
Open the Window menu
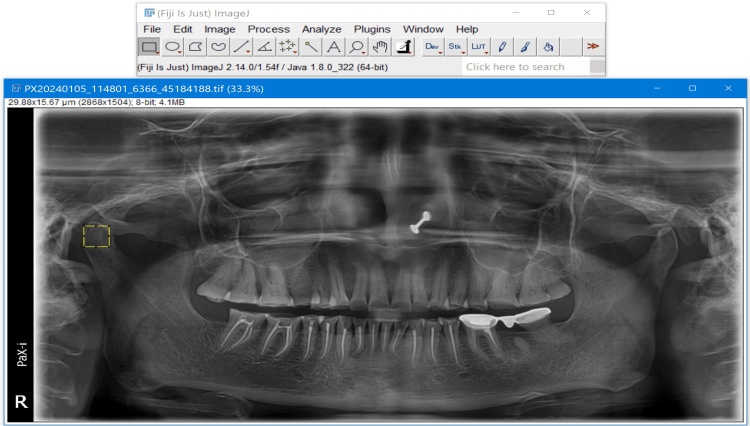[423, 29]
